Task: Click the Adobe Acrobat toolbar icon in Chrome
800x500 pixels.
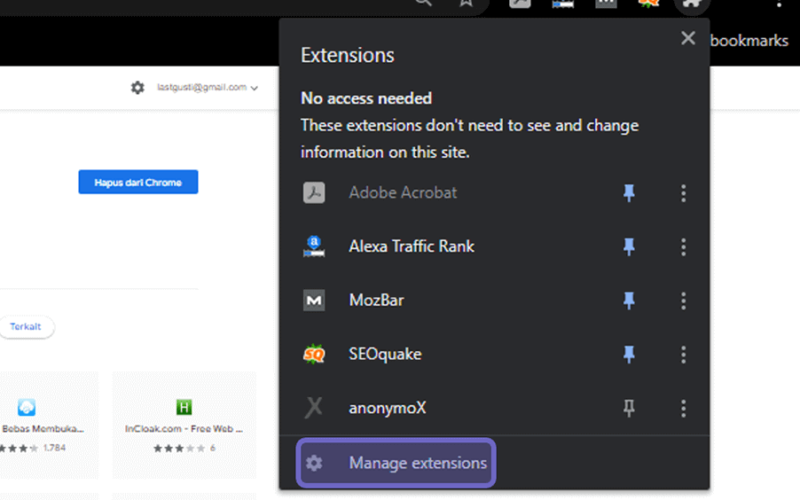Action: click(520, 3)
